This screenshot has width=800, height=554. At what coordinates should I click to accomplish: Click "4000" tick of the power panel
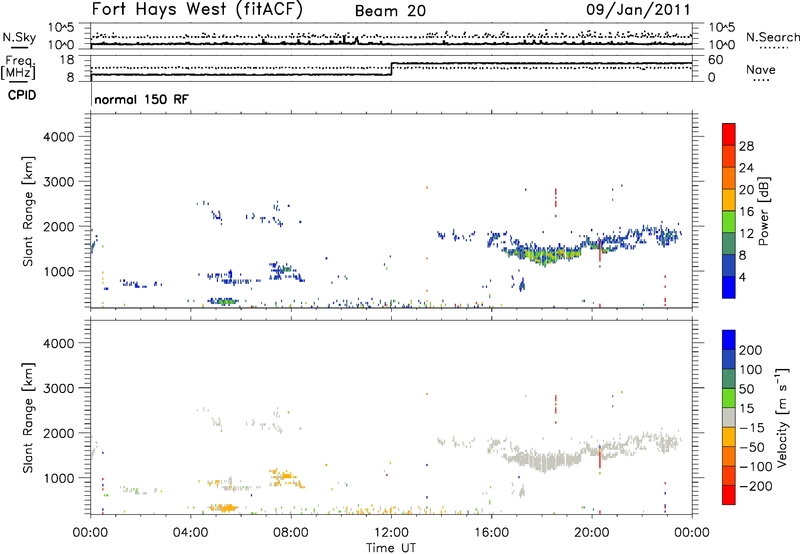(58, 137)
